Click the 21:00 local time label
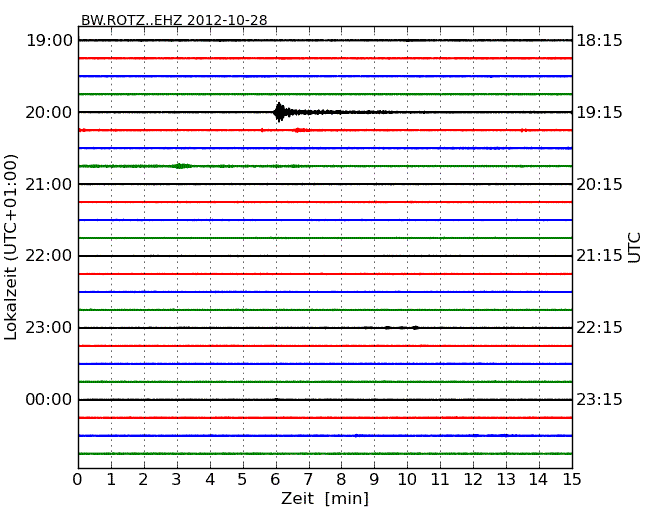Viewport: 650px width, 520px height. [x=49, y=184]
